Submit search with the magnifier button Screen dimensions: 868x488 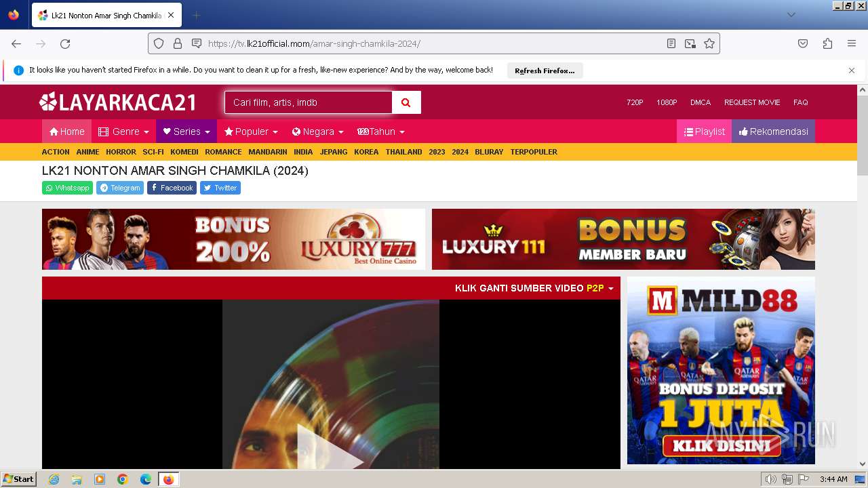tap(406, 102)
